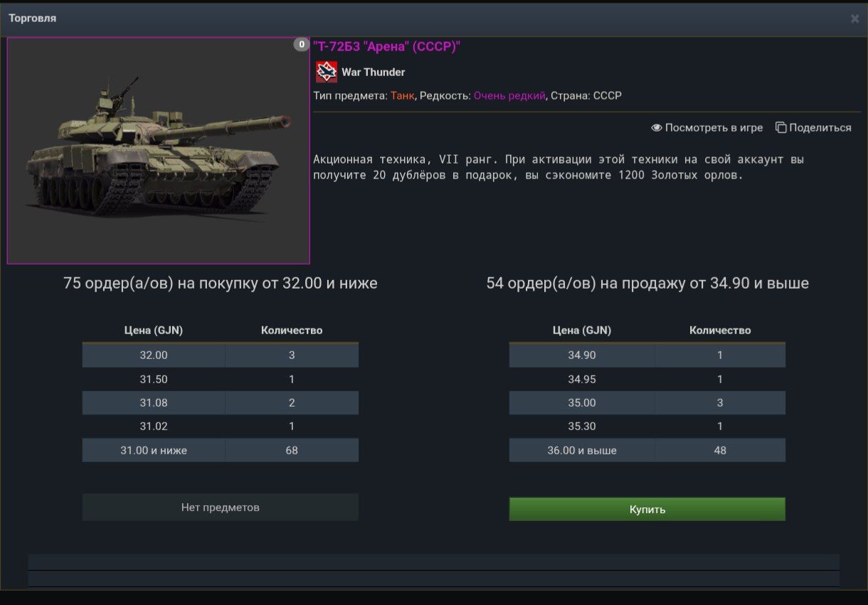The width and height of the screenshot is (868, 605).
Task: Click the Поделиться share link
Action: coord(820,128)
